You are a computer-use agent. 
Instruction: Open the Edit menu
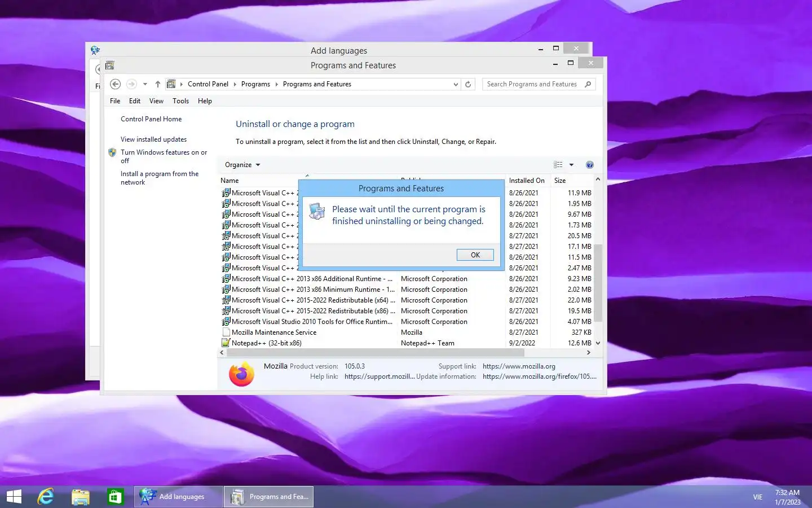coord(135,101)
